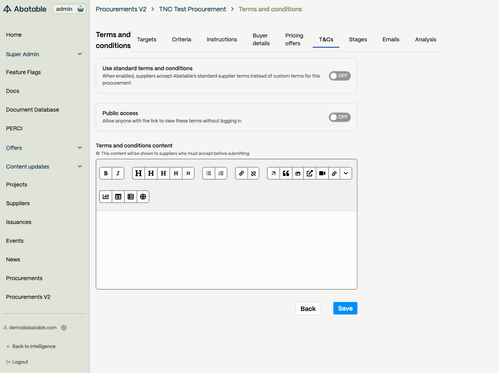Click the diagonal arrow toolbar icon

coord(273,173)
